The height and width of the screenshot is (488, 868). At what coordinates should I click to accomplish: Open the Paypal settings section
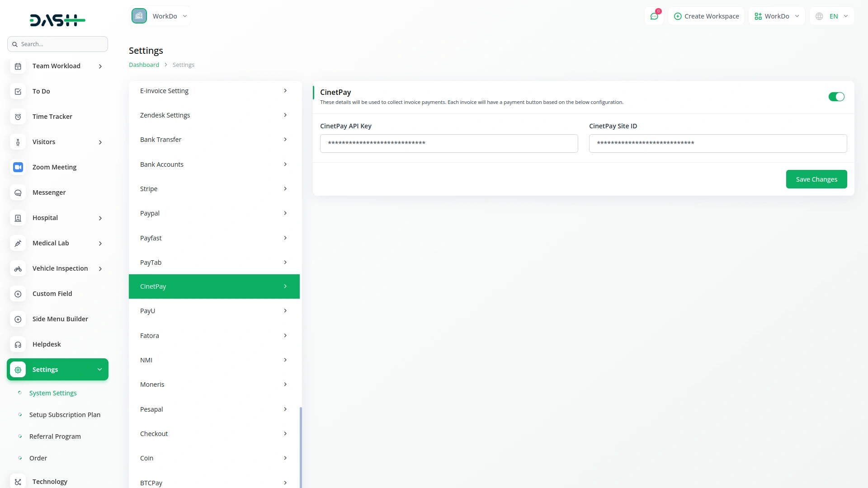(214, 213)
